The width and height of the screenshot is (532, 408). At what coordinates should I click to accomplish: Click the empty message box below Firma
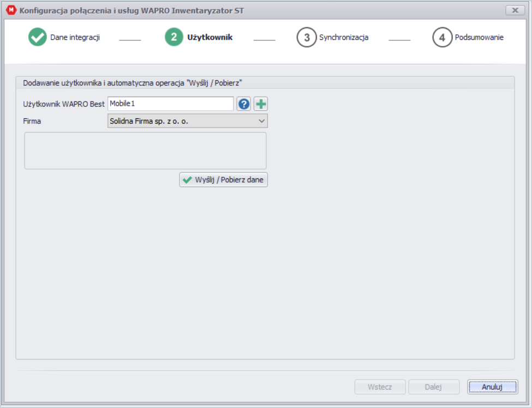pyautogui.click(x=145, y=151)
